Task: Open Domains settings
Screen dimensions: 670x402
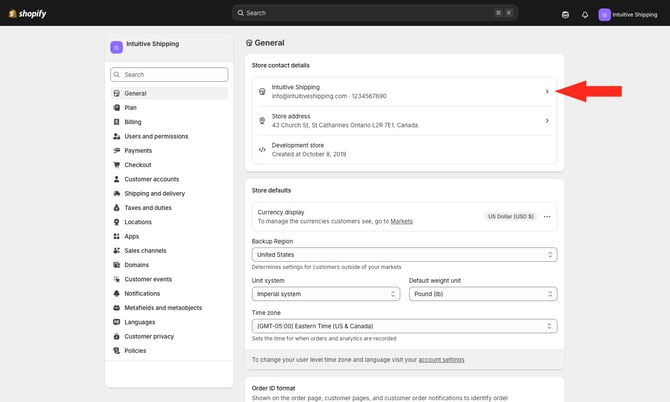Action: 169,265
